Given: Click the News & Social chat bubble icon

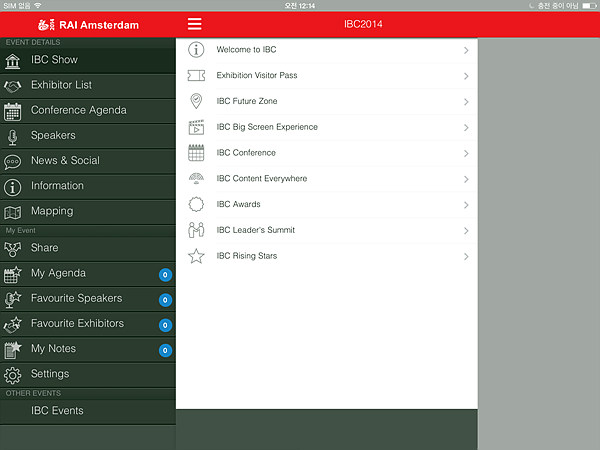Looking at the screenshot, I should pos(13,162).
